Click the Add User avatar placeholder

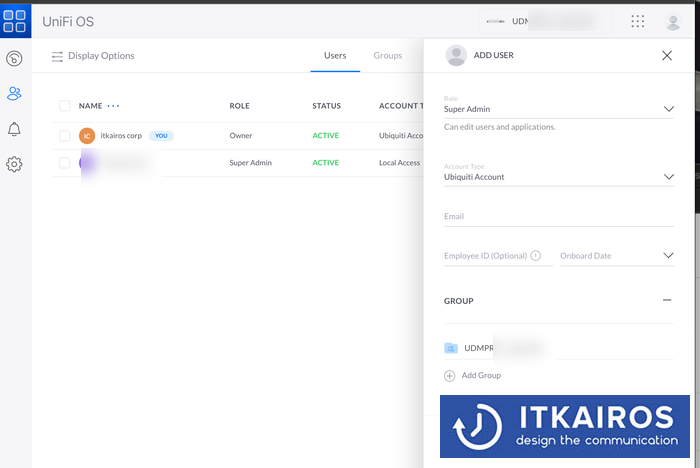(x=456, y=55)
